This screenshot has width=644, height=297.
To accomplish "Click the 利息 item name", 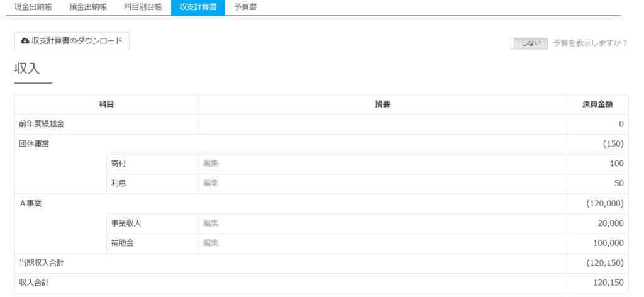I will pos(118,183).
